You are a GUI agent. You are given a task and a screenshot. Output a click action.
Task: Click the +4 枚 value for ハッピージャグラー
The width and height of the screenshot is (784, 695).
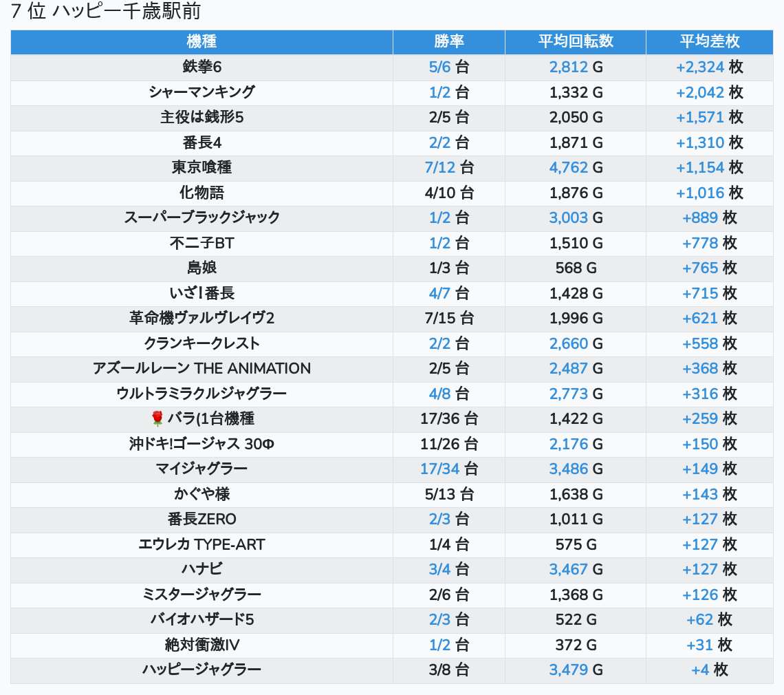point(700,670)
